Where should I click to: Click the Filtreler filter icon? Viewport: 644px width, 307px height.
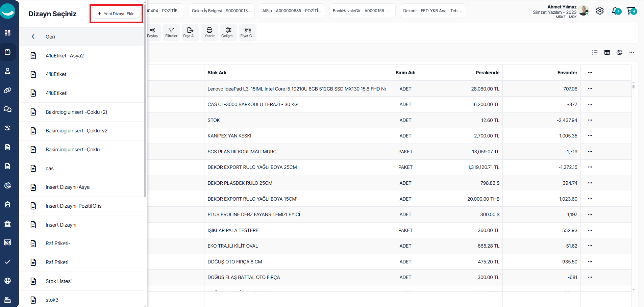pyautogui.click(x=171, y=32)
